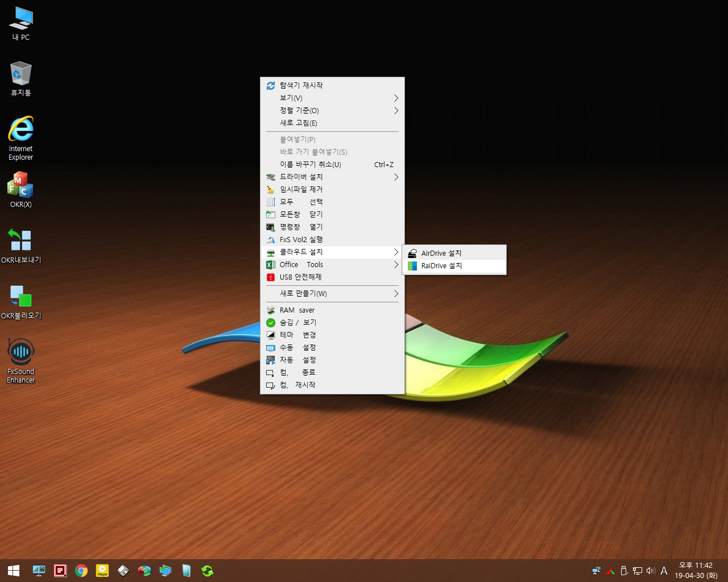
Task: Choose the 명령창 열기 entry
Action: click(332, 227)
